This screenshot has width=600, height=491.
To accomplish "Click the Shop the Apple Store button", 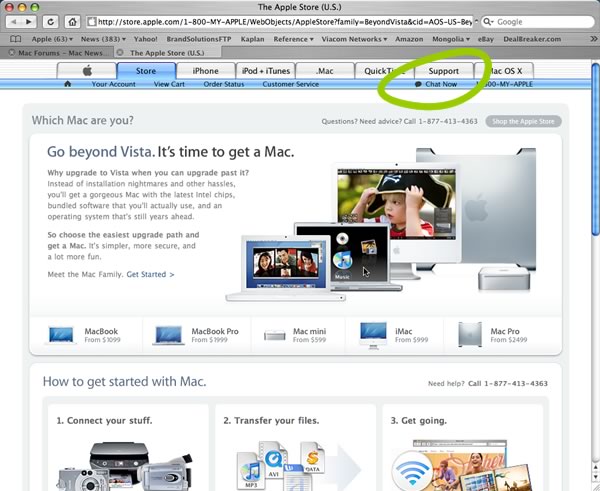I will 523,121.
